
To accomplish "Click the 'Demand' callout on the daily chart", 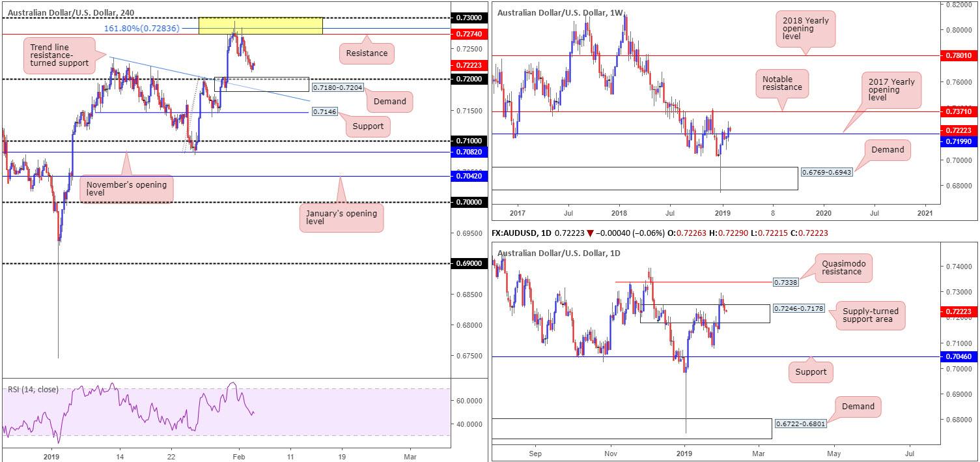I will tap(858, 407).
